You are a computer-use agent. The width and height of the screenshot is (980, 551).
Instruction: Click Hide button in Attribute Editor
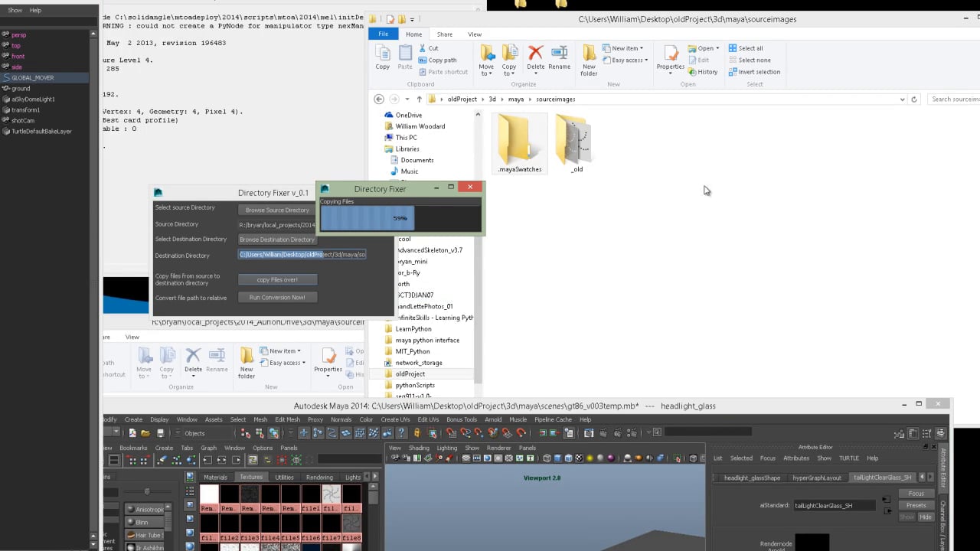tap(926, 517)
